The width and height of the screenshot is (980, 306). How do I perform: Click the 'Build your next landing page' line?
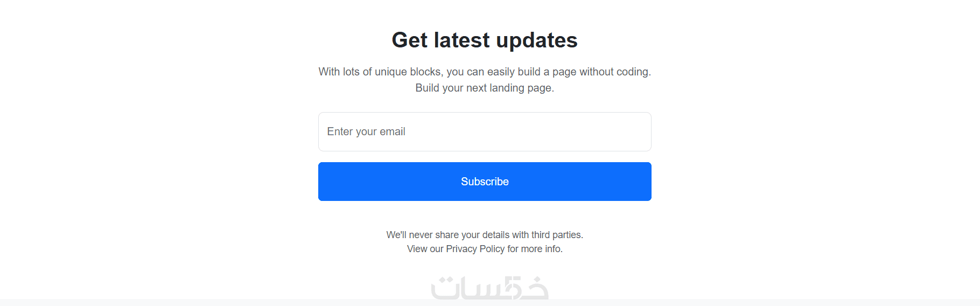485,88
